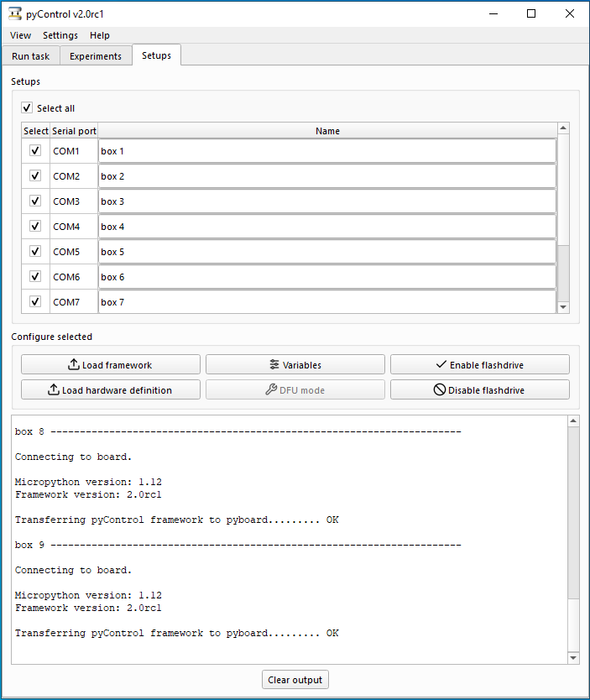The image size is (590, 700).
Task: Close the pyControl window
Action: point(570,13)
